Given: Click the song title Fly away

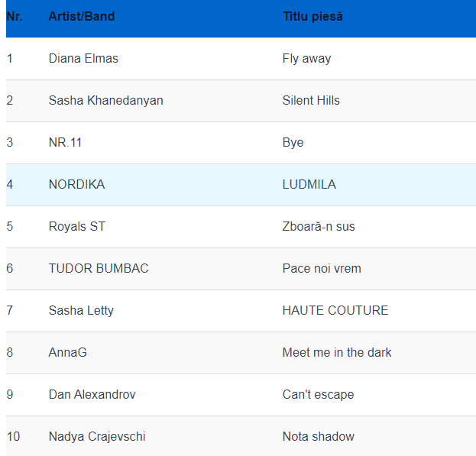Looking at the screenshot, I should (x=306, y=59).
